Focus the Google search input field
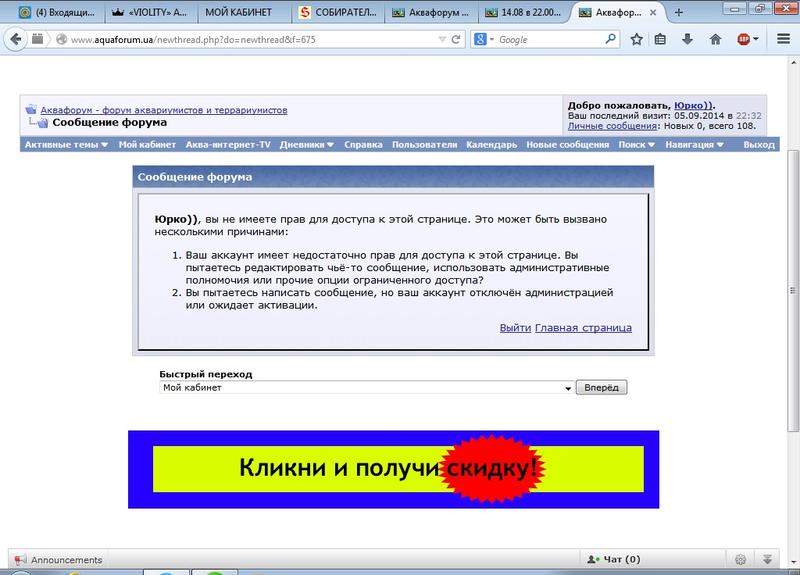 (550, 39)
